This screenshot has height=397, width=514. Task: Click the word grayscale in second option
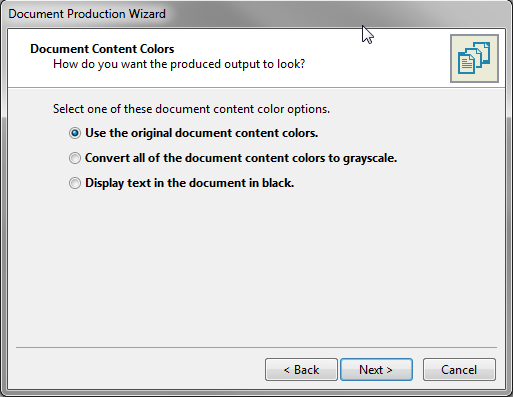[x=370, y=159]
